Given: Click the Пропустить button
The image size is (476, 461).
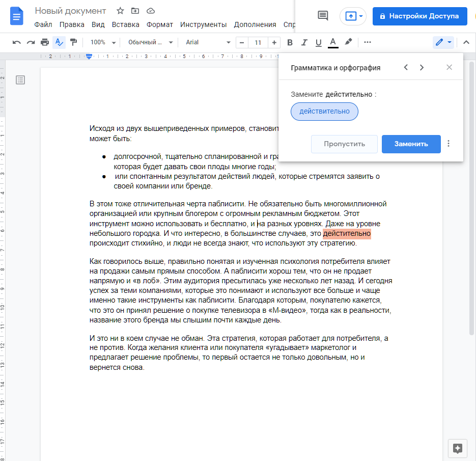Looking at the screenshot, I should 344,144.
